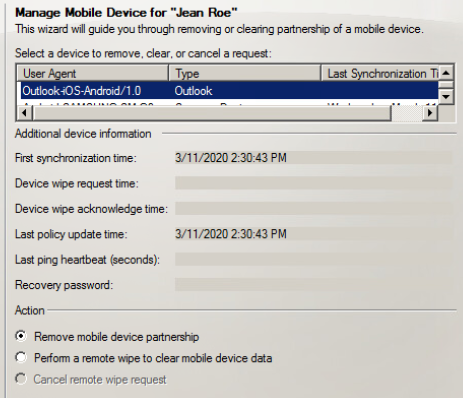Click the device list scroll down arrow

point(446,97)
